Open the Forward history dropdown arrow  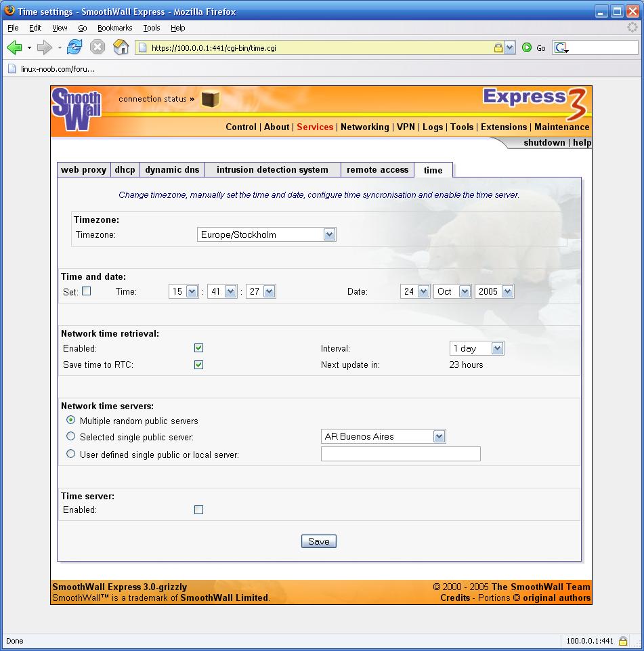tap(60, 47)
